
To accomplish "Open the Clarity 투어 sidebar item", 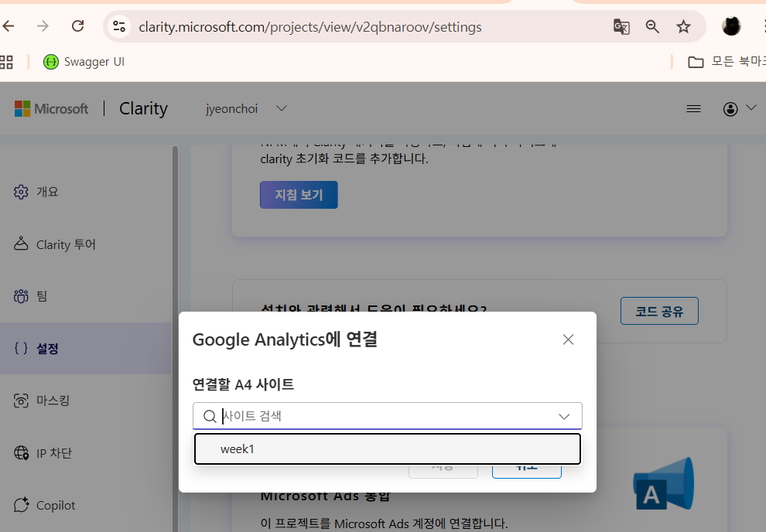I will click(85, 244).
